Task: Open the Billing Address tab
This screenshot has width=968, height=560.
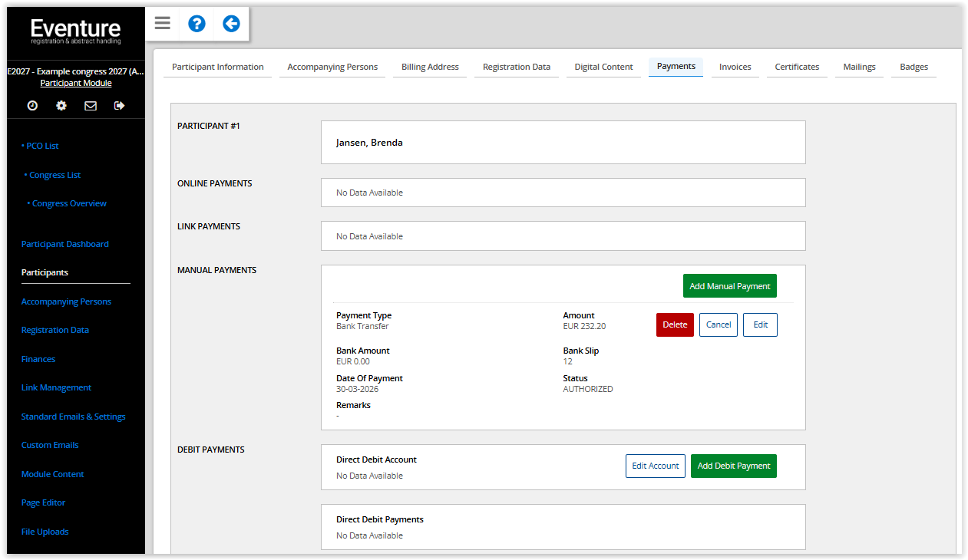Action: coord(430,67)
